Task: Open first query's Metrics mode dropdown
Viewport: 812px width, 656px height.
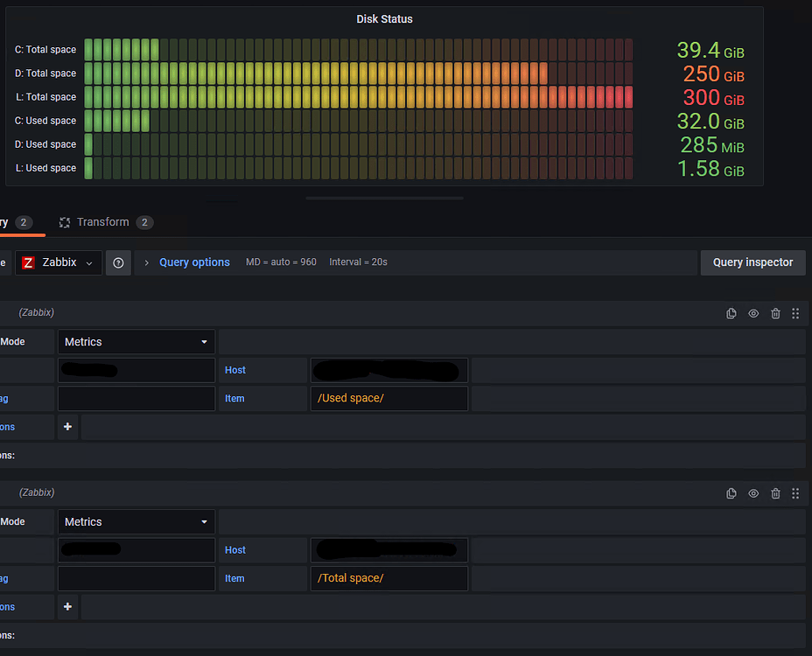Action: point(136,342)
